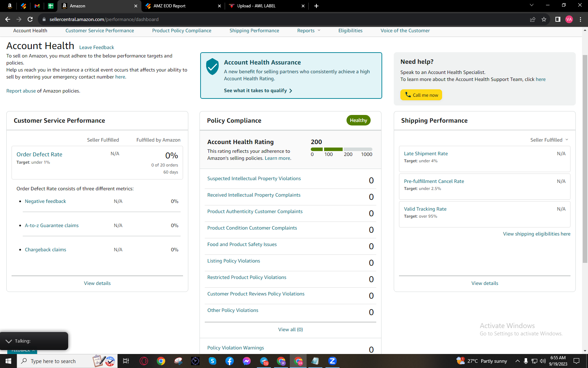The width and height of the screenshot is (588, 368).
Task: View details for Customer Service Performance
Action: [x=97, y=284]
